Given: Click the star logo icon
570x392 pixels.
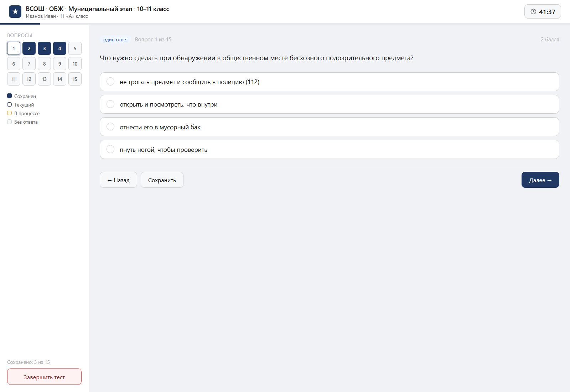Looking at the screenshot, I should [15, 12].
